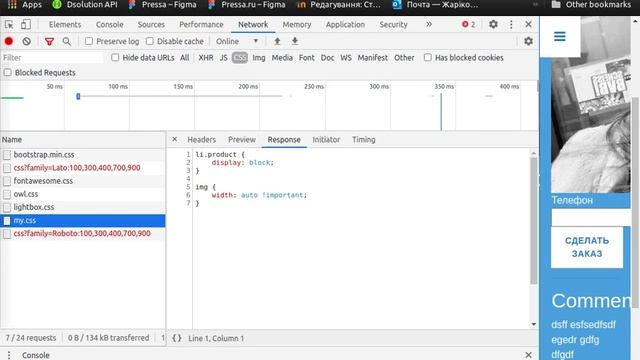
Task: Open the Initiator tab of request
Action: pyautogui.click(x=326, y=140)
